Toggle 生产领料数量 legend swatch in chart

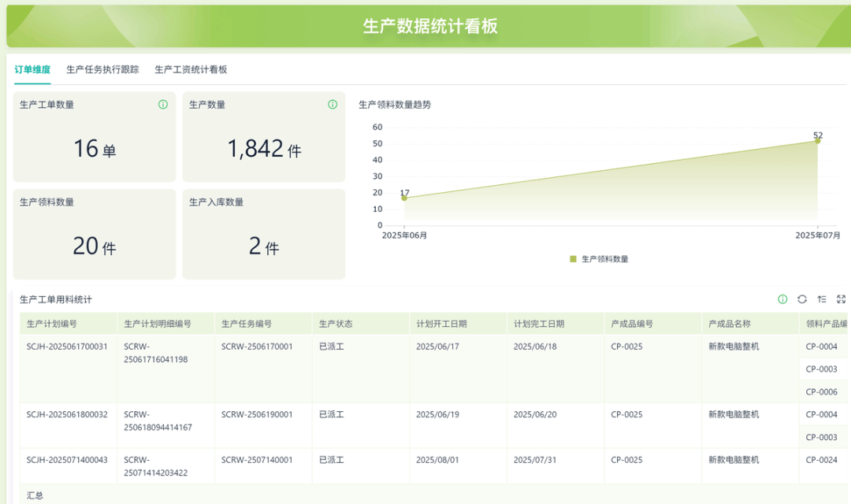573,259
